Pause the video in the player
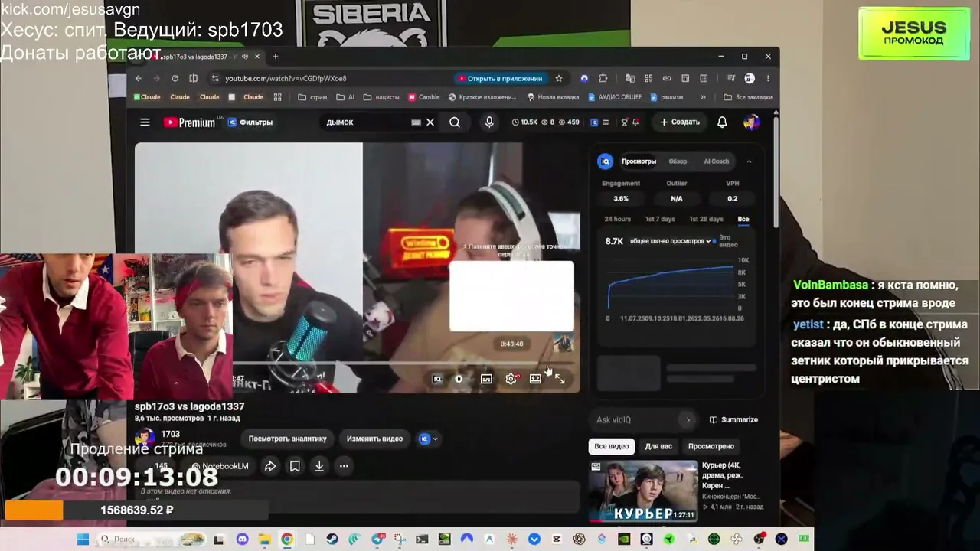This screenshot has width=980, height=551. [x=459, y=379]
